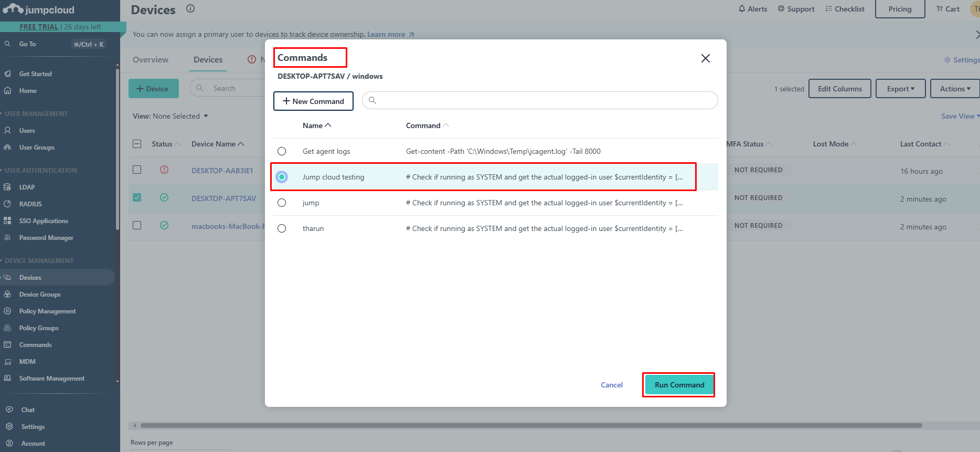The height and width of the screenshot is (452, 980).
Task: Click the New Command button
Action: point(313,101)
